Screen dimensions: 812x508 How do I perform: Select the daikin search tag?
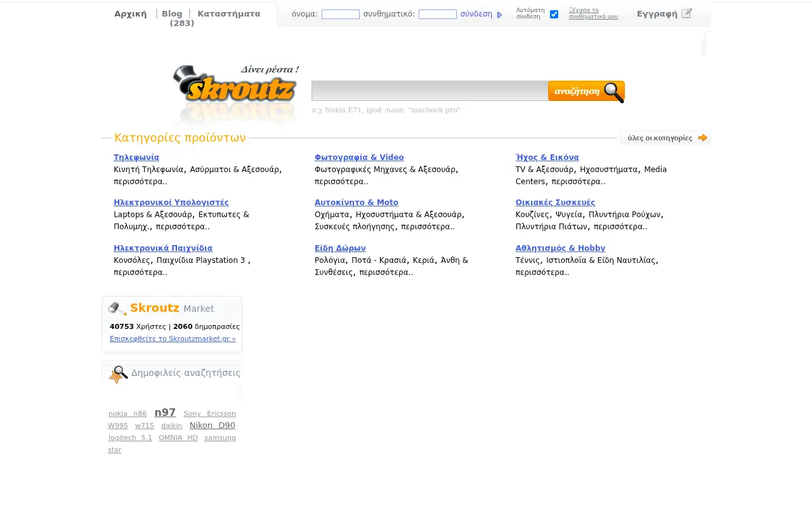tap(172, 425)
